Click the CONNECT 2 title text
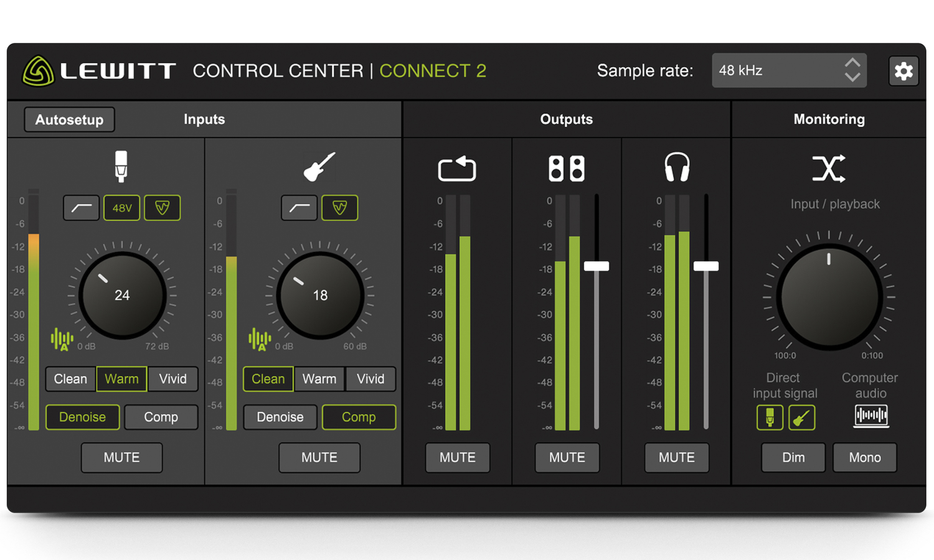The height and width of the screenshot is (560, 934). pyautogui.click(x=433, y=71)
